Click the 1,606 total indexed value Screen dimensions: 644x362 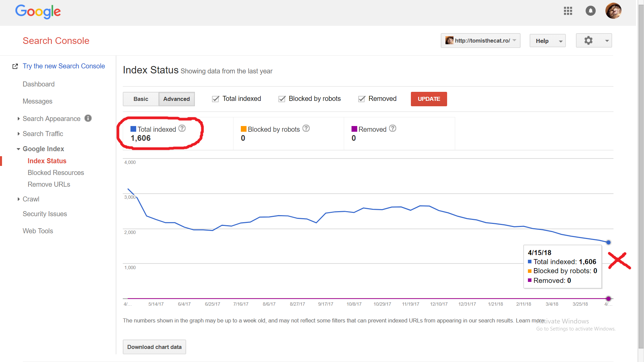141,138
